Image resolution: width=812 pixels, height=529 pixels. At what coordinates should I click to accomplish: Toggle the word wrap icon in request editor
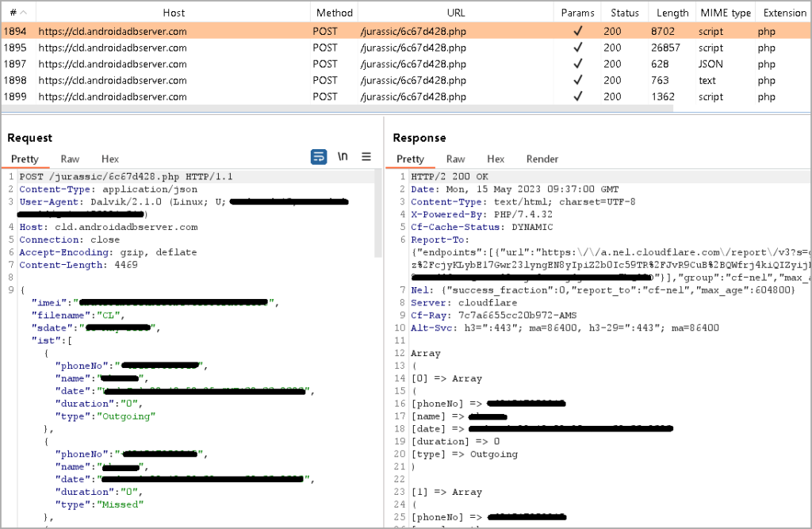(x=319, y=157)
